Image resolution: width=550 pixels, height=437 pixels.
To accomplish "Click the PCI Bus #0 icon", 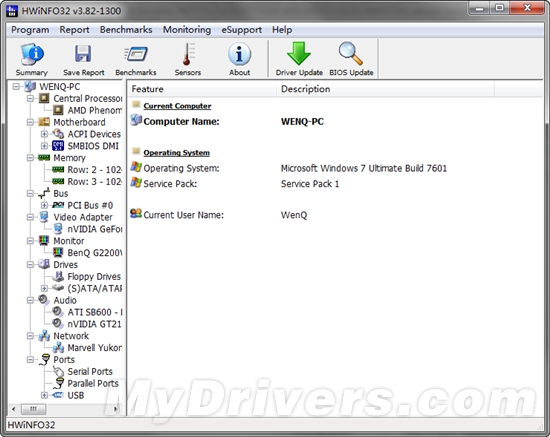I will click(58, 205).
